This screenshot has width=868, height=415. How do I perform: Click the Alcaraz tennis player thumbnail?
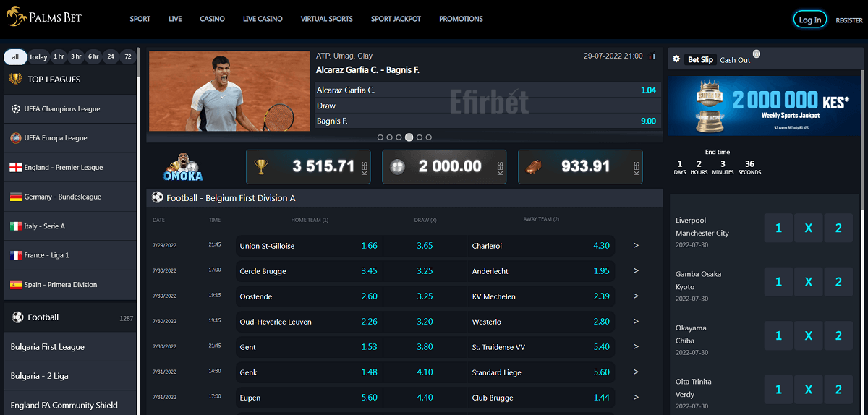229,90
